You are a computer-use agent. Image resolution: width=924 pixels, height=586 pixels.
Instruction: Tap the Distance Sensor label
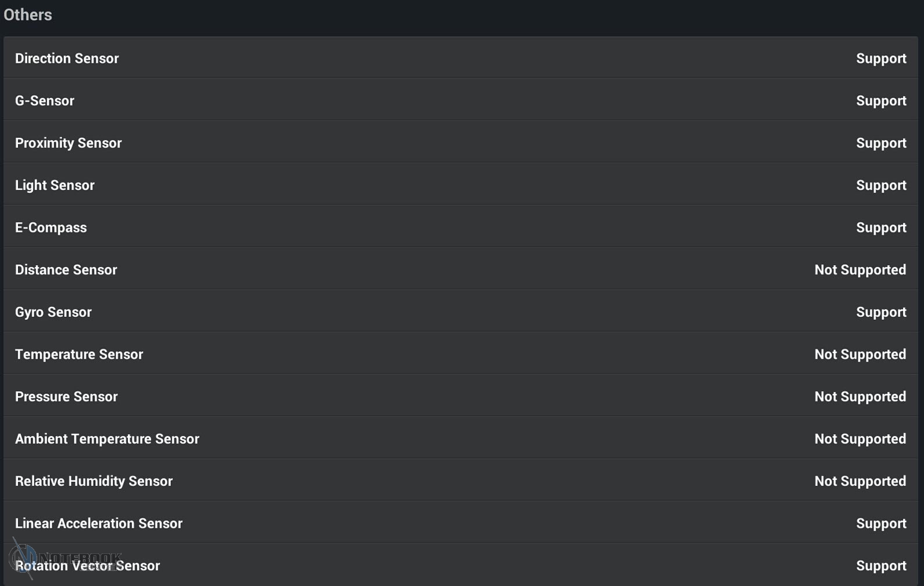pyautogui.click(x=66, y=270)
